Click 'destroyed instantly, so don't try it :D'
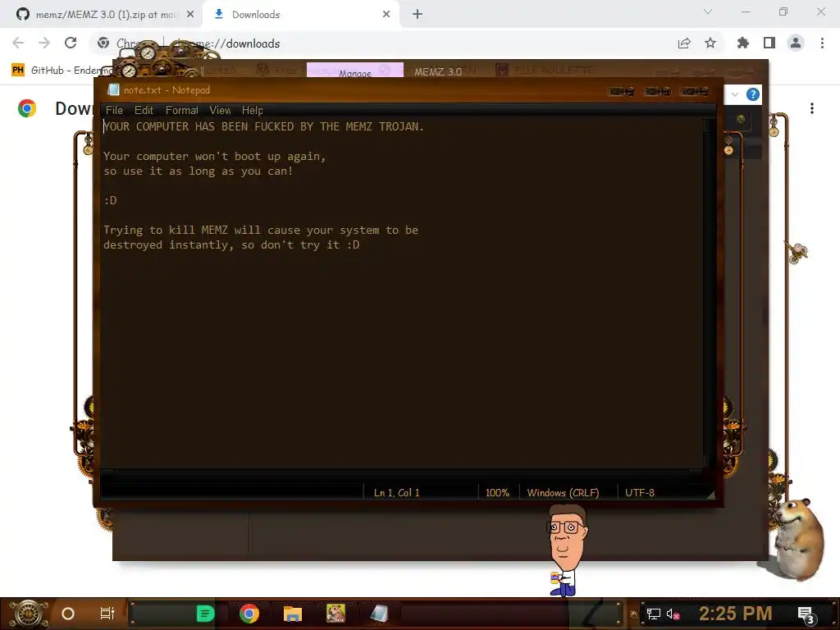Viewport: 840px width, 630px height. click(231, 244)
